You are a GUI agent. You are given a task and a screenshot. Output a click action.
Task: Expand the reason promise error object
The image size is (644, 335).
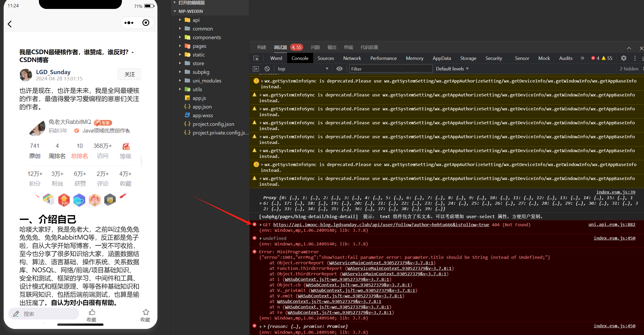click(x=261, y=326)
